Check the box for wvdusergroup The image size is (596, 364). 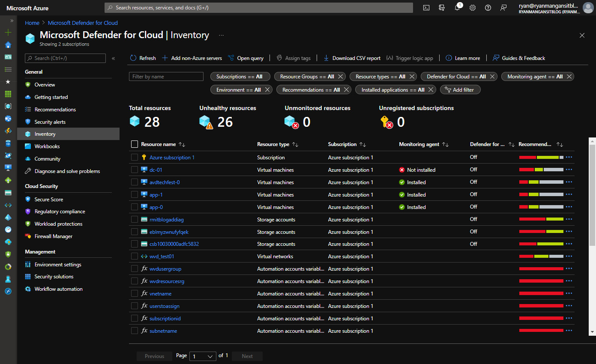point(135,269)
